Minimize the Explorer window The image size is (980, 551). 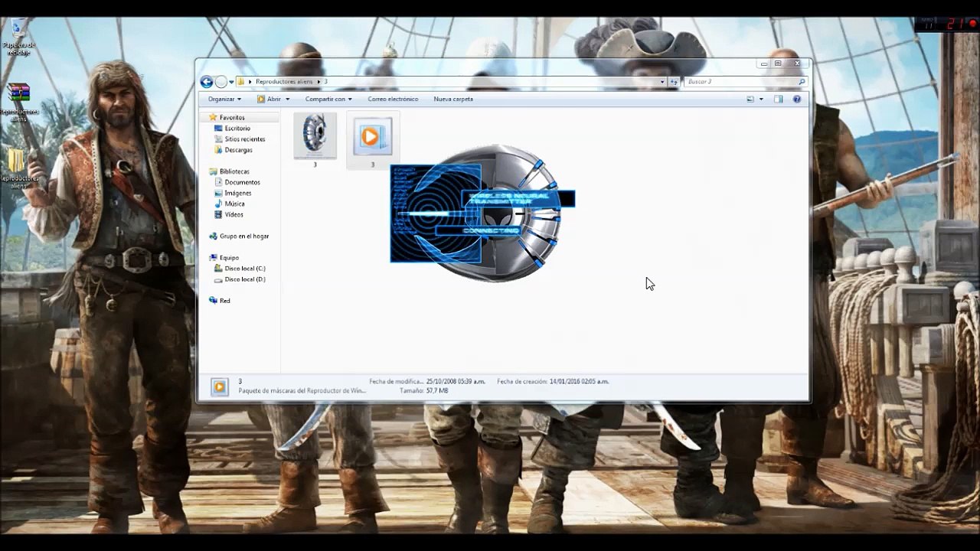tap(763, 64)
